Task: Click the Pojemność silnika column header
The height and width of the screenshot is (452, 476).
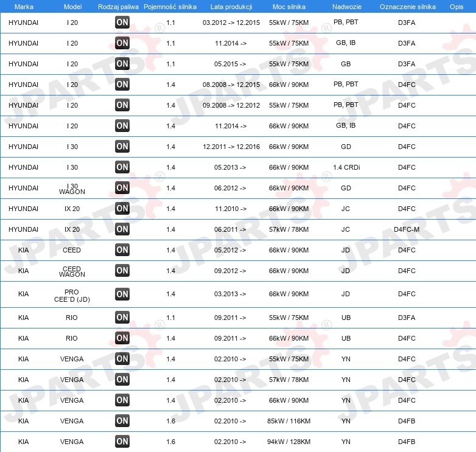Action: (170, 7)
